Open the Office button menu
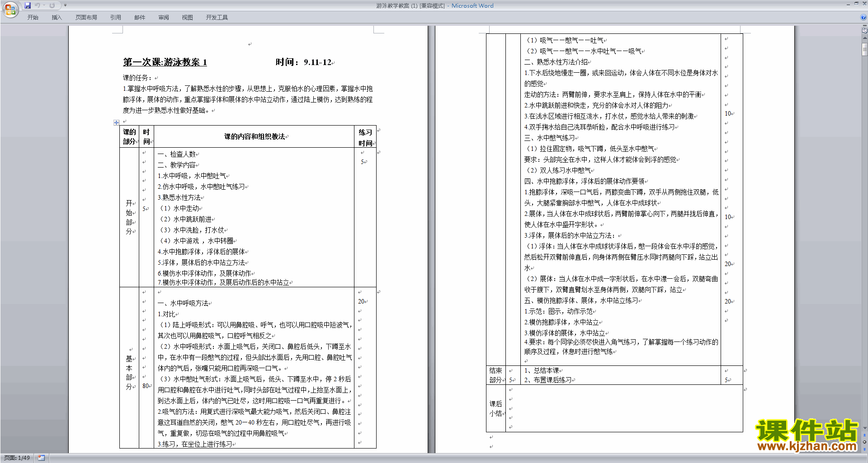 (10, 9)
